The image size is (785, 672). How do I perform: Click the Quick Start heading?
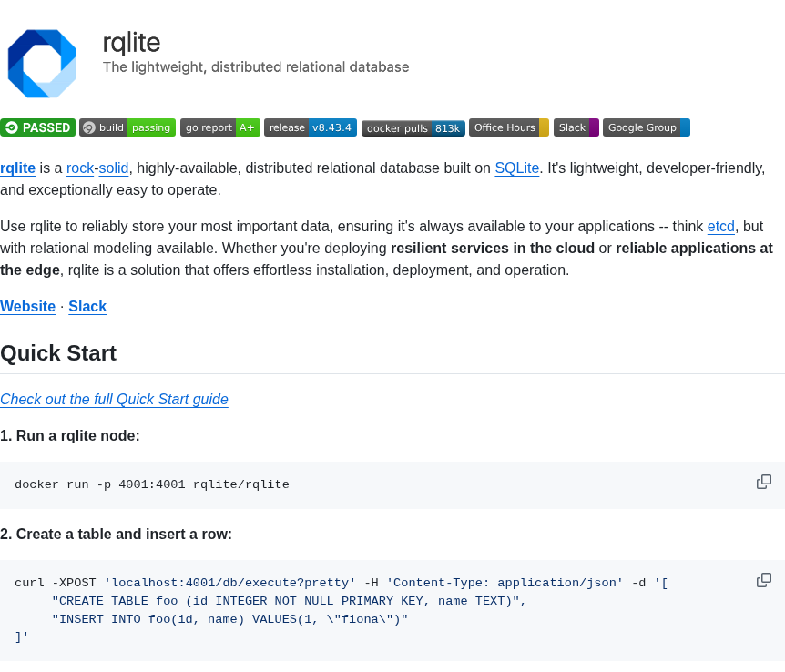pyautogui.click(x=58, y=353)
